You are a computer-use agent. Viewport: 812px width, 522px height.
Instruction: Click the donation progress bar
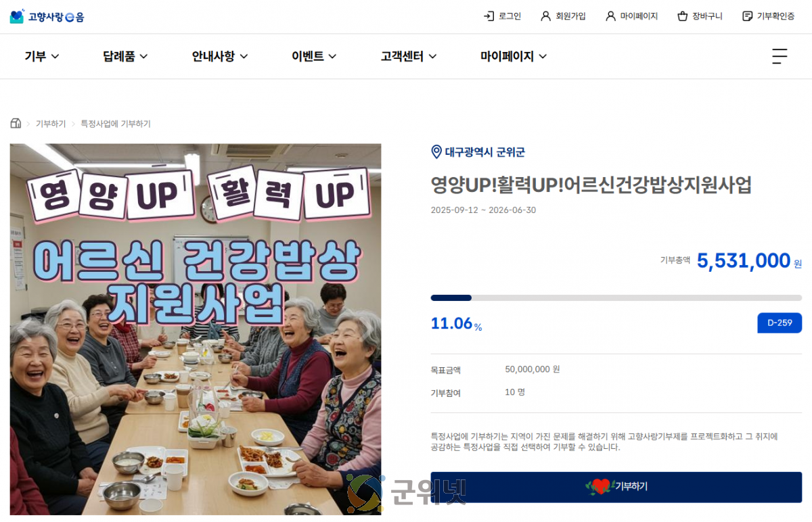(616, 298)
